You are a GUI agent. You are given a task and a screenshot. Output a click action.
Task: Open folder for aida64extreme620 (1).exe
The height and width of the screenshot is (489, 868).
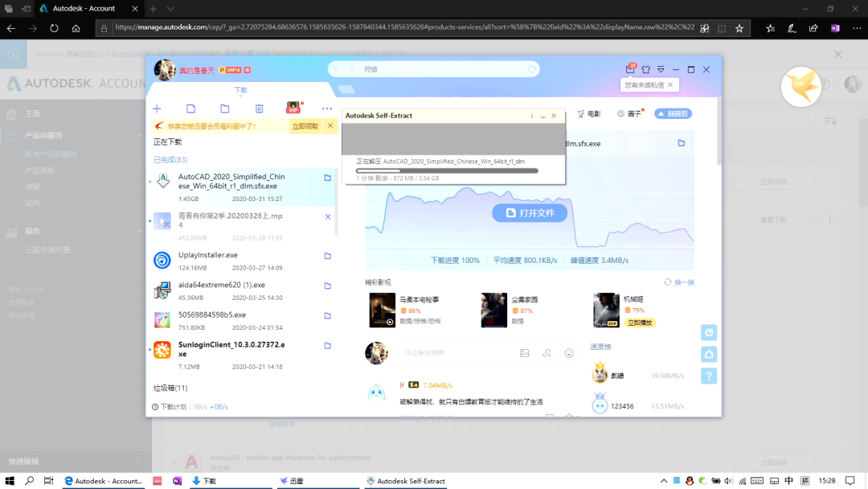coord(328,286)
